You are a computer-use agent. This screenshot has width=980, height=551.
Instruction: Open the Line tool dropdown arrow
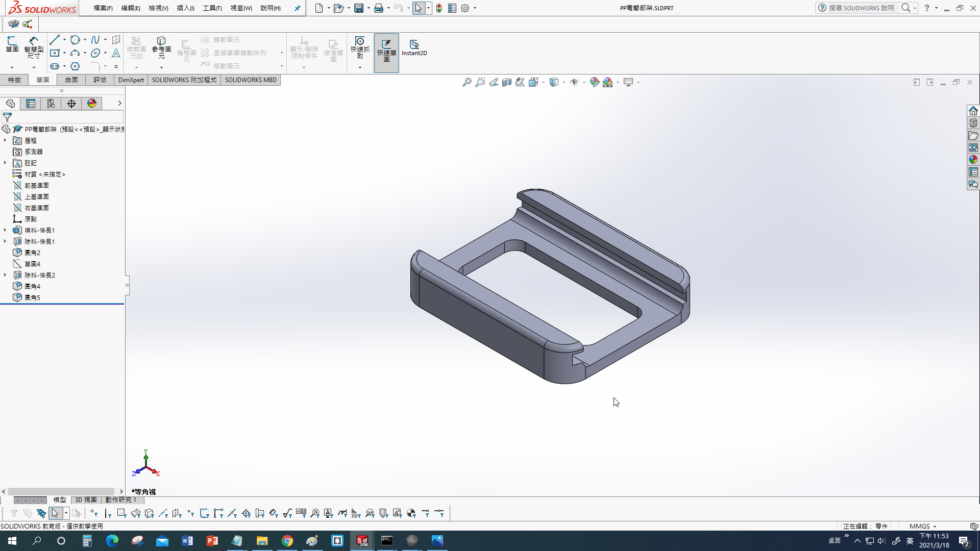[64, 40]
